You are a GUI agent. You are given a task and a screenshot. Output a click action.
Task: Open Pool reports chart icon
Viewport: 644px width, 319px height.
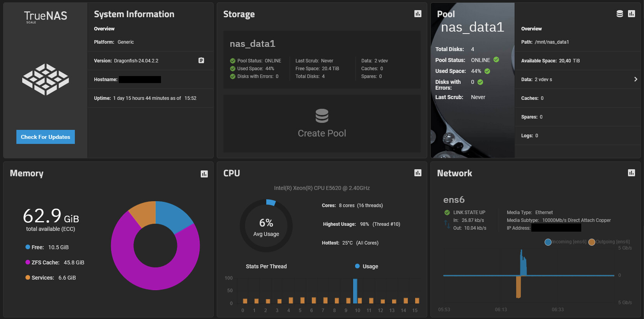[x=631, y=14]
